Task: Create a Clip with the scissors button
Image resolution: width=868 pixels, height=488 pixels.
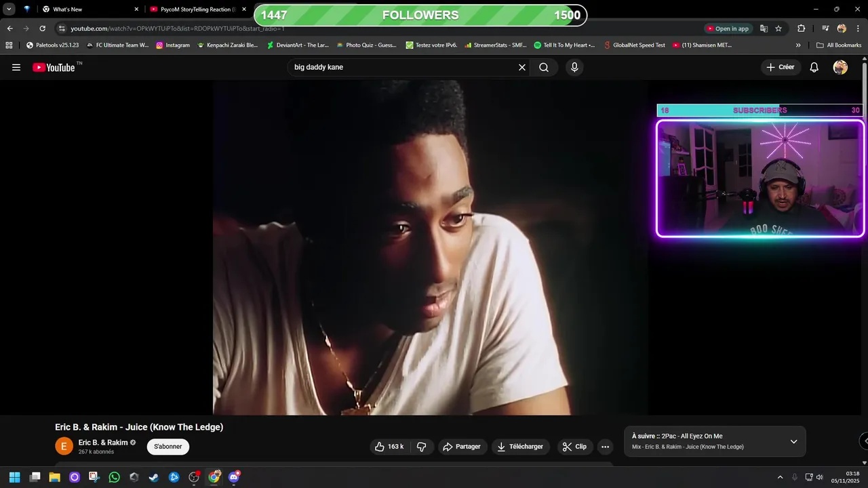Action: (x=575, y=447)
